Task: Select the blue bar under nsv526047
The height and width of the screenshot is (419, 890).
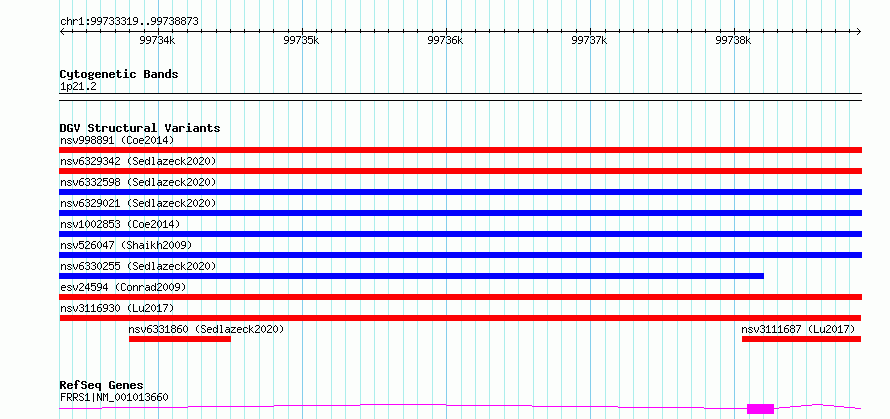Action: pyautogui.click(x=461, y=255)
